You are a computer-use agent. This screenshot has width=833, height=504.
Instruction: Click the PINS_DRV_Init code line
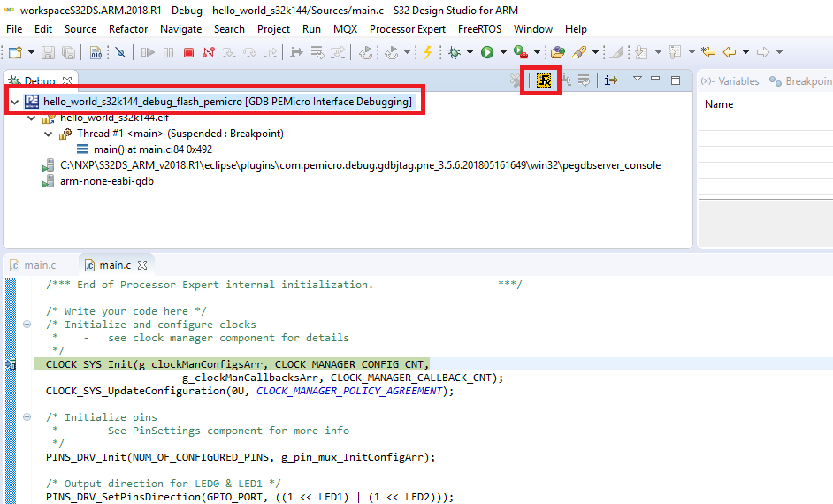241,457
